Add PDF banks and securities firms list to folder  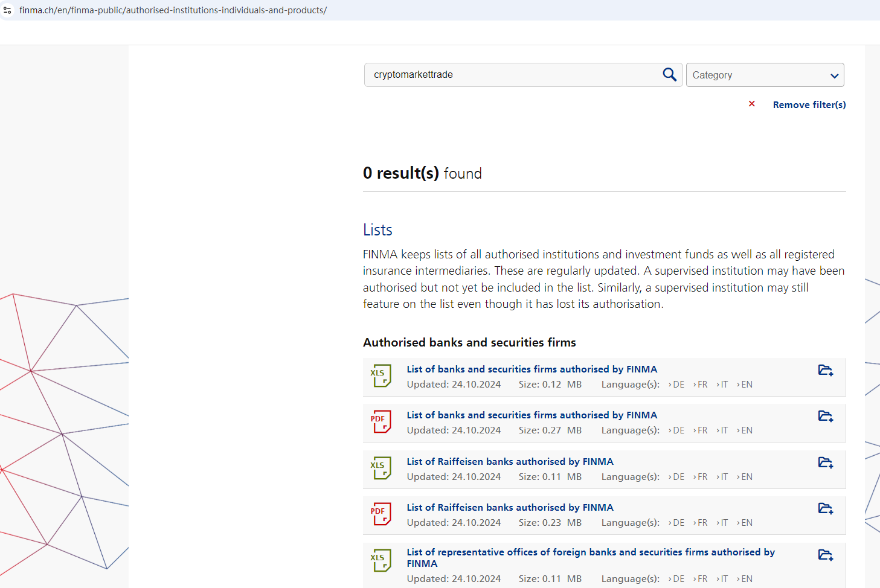tap(826, 416)
